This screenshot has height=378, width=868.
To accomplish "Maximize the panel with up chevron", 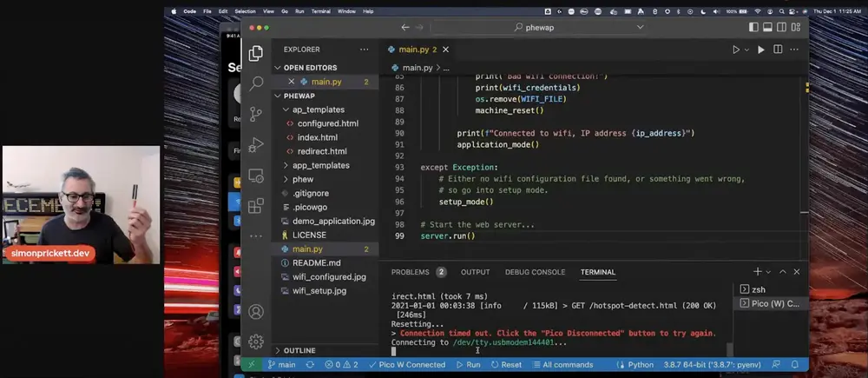I will [x=783, y=272].
